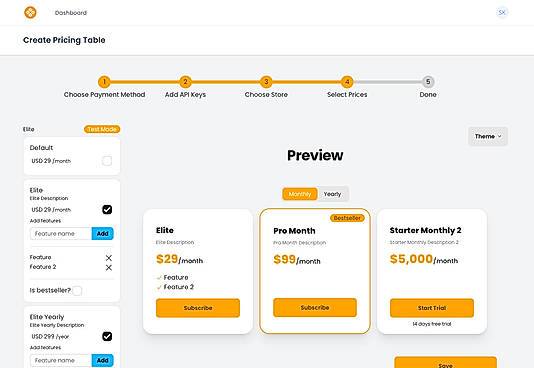
Task: Click step 5 circle Done
Action: pyautogui.click(x=428, y=82)
